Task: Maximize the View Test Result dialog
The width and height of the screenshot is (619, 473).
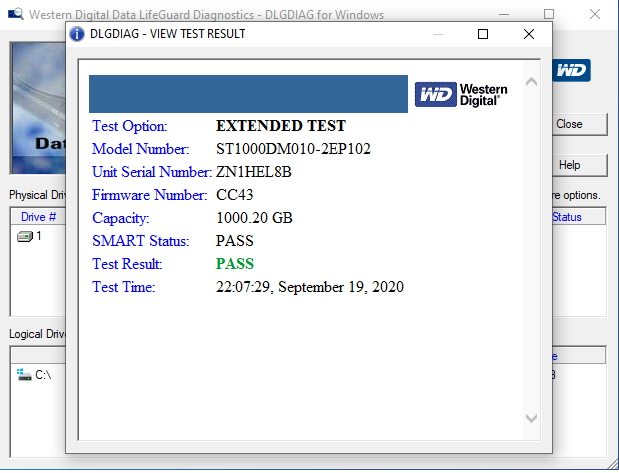Action: pyautogui.click(x=483, y=34)
